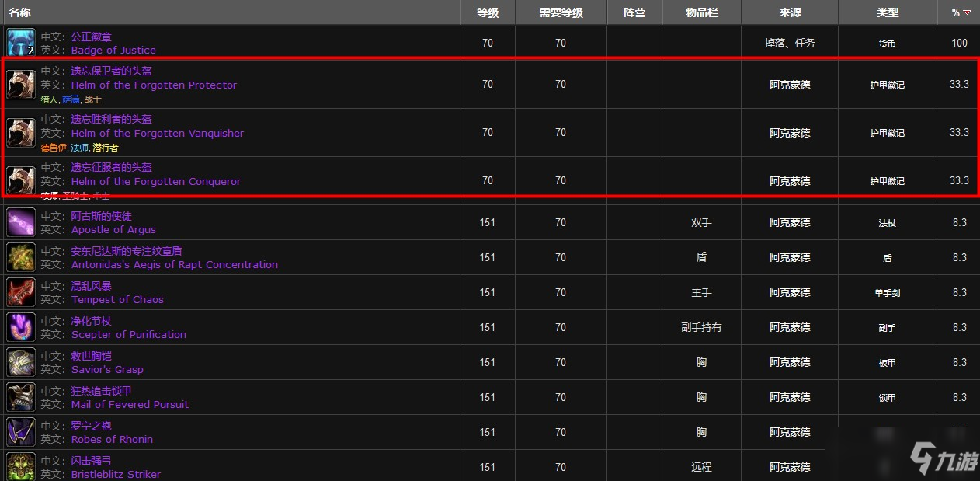Sort by the 阵营 column header
The image size is (980, 481).
tap(634, 12)
